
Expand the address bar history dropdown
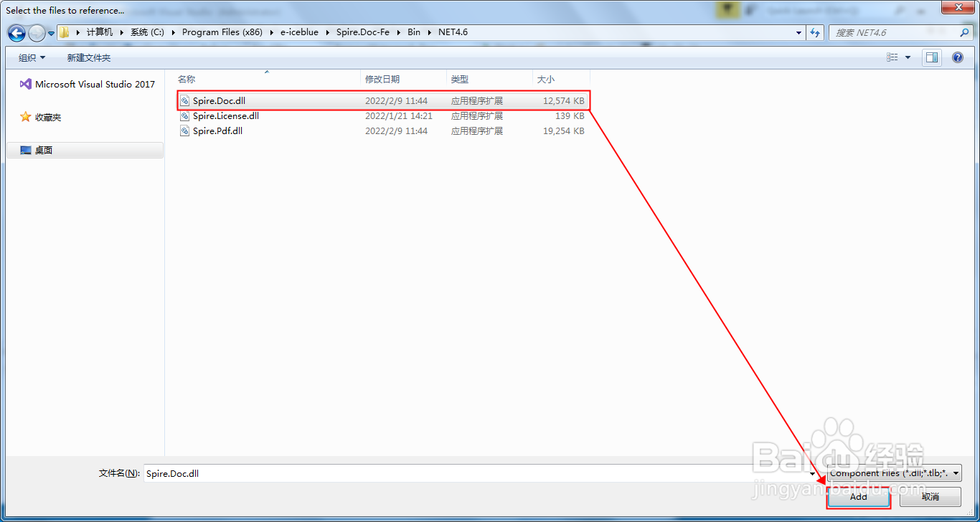[x=799, y=33]
